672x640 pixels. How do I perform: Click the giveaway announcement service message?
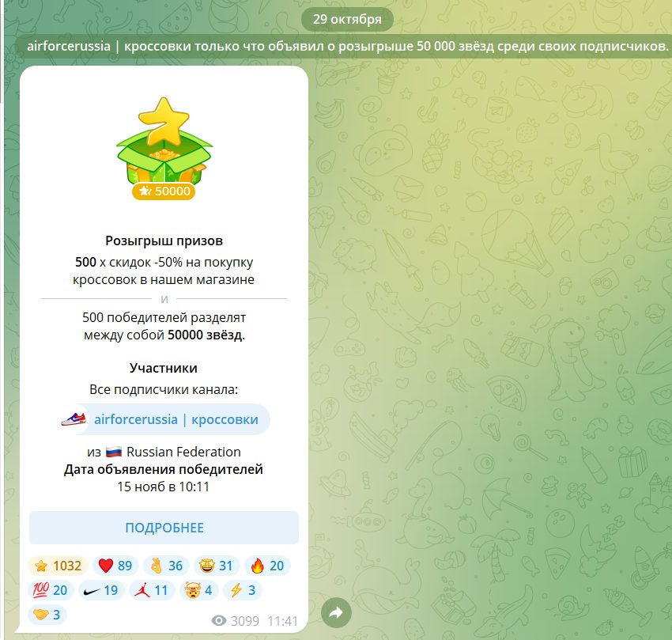(343, 46)
